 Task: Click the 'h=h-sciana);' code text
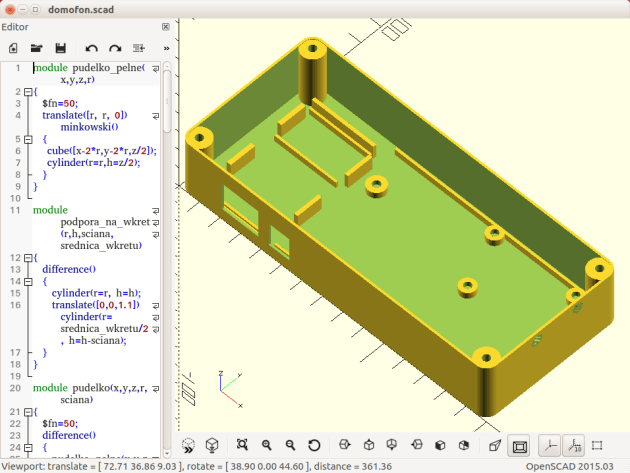pos(98,341)
